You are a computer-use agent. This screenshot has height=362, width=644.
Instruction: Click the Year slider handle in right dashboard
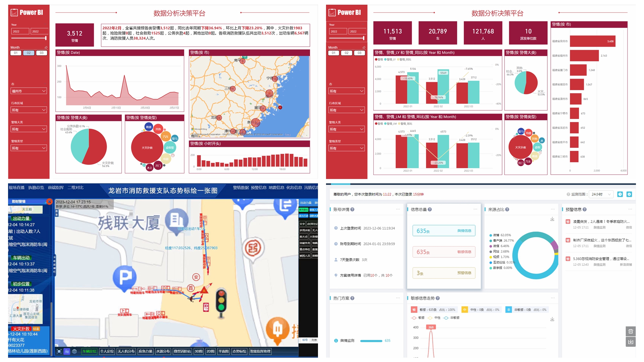pos(364,38)
